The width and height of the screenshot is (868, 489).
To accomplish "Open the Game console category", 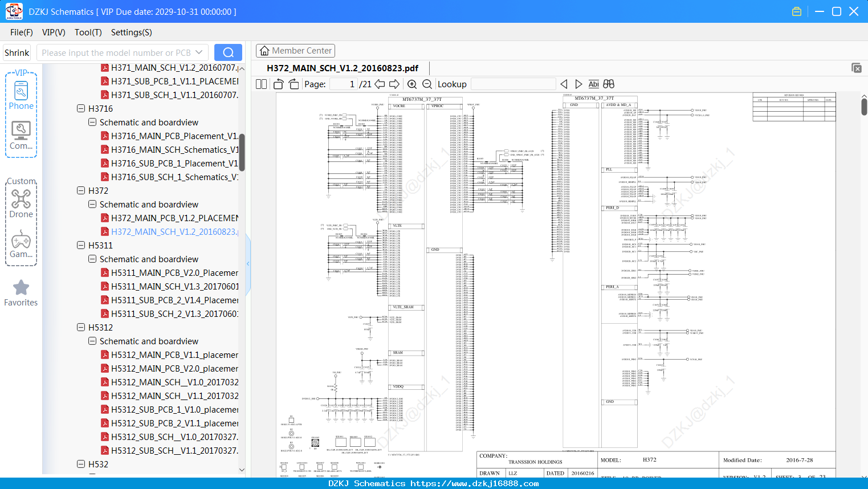I will click(x=21, y=244).
